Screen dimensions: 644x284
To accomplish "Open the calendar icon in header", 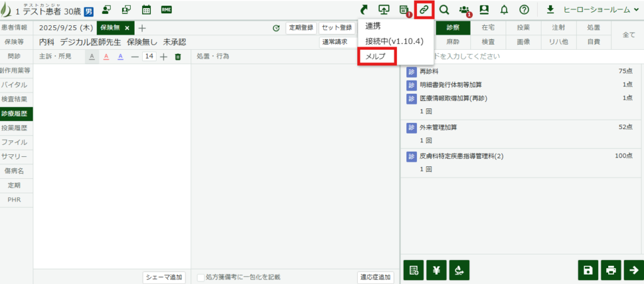I will pyautogui.click(x=147, y=10).
